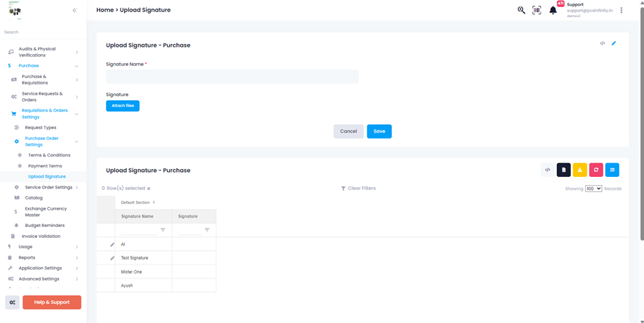Clear row selection with the x icon
644x323 pixels.
tap(149, 189)
